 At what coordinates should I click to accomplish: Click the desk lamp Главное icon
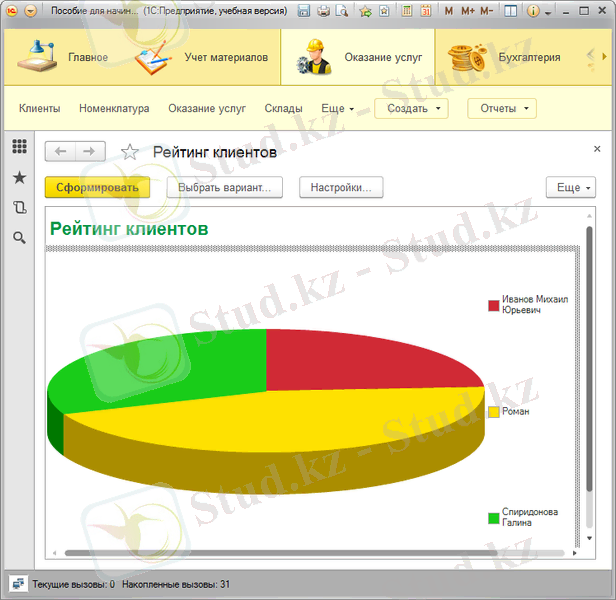(x=37, y=56)
